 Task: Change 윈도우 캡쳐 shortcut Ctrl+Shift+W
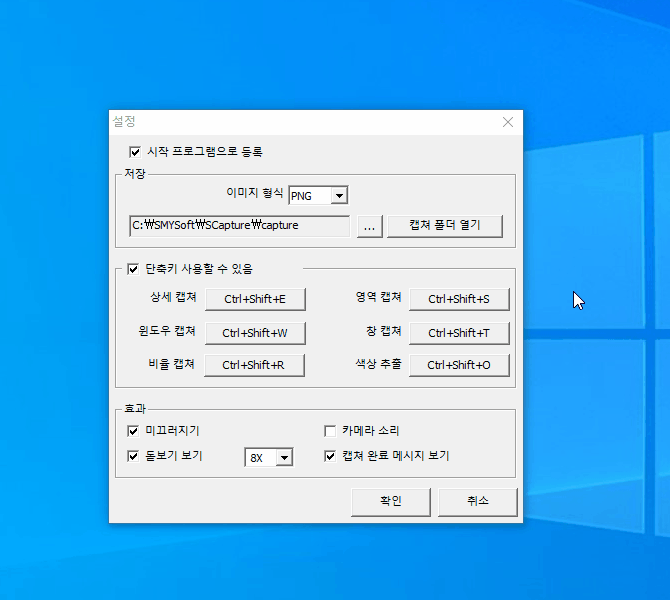coord(255,333)
